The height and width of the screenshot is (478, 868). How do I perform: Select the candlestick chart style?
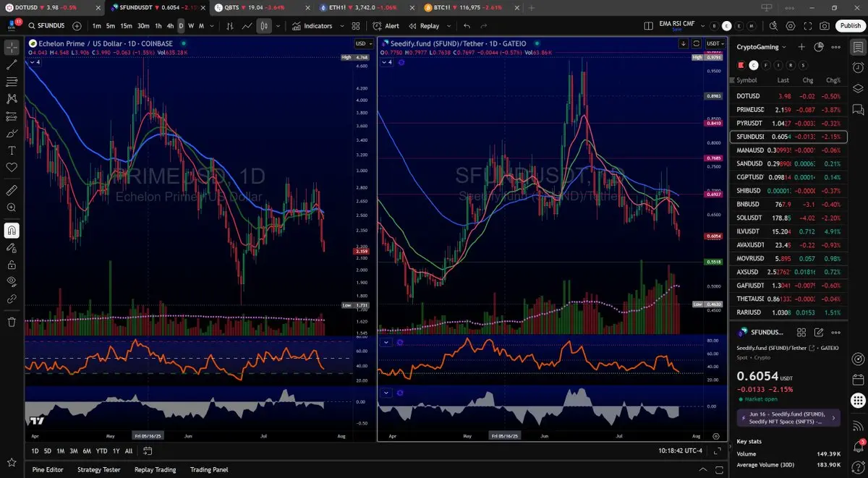(264, 26)
